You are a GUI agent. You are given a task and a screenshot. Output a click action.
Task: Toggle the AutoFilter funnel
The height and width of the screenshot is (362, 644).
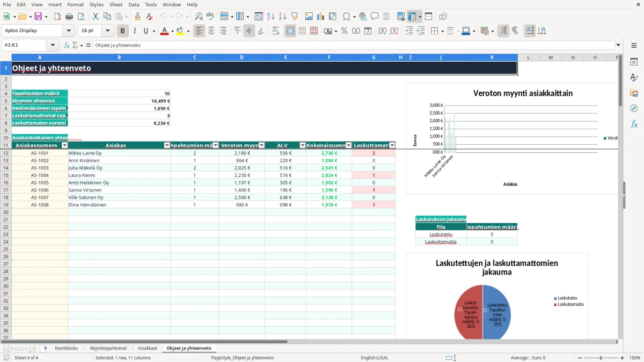coord(295,17)
